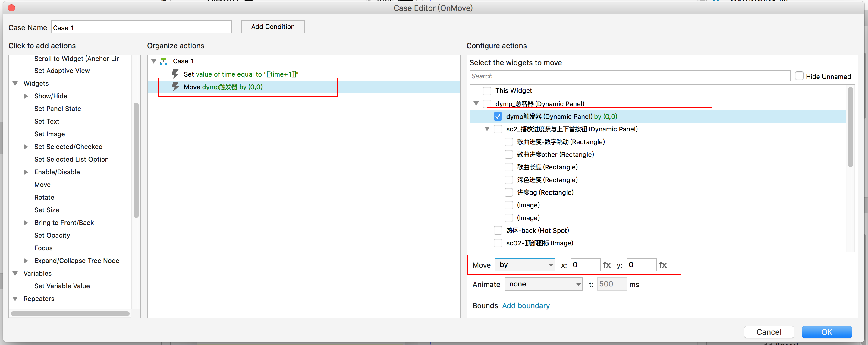Enable the Hide Unnamed checkbox
Screen dimensions: 868x345
point(799,76)
